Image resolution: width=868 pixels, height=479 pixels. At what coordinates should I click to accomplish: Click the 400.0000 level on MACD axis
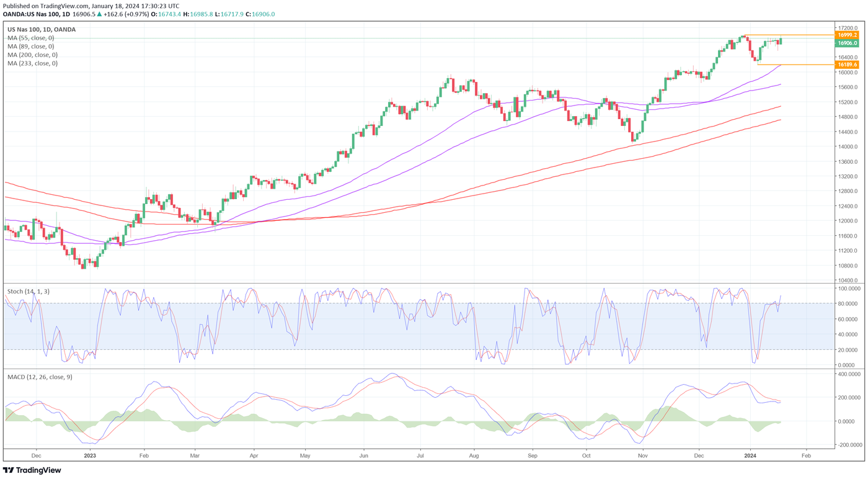[848, 374]
